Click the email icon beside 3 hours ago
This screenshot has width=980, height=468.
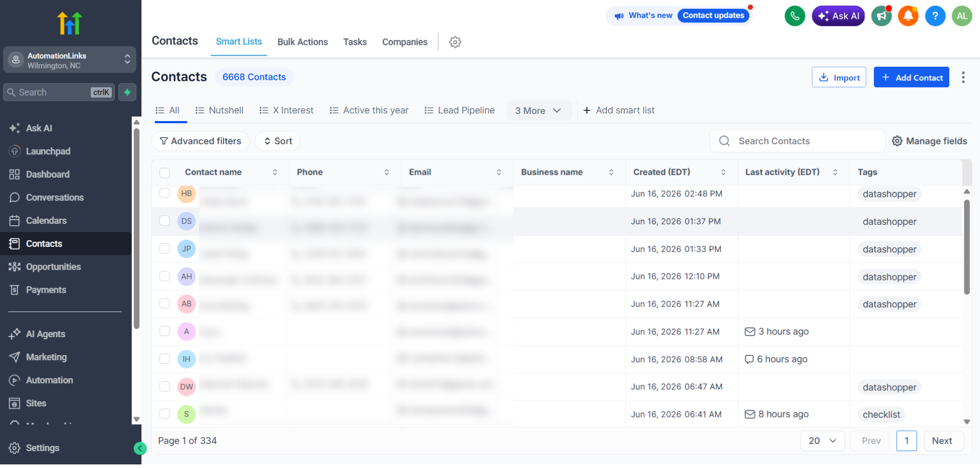[750, 332]
